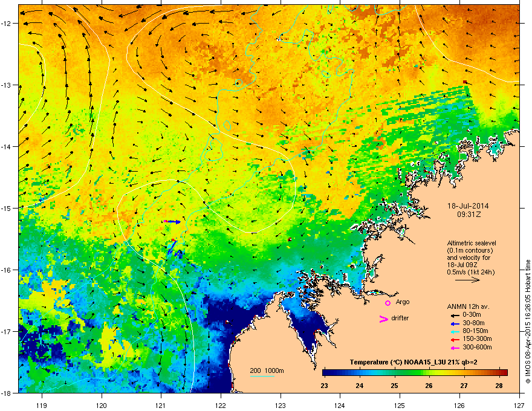Click the magenta Argo circle marker in legend
The image size is (532, 411).
[388, 303]
